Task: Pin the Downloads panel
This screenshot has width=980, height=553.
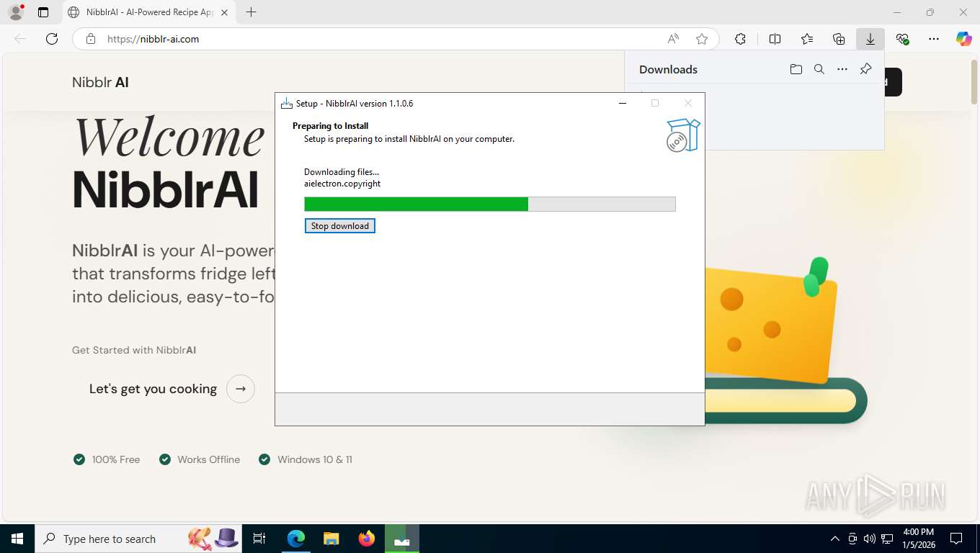Action: tap(865, 69)
